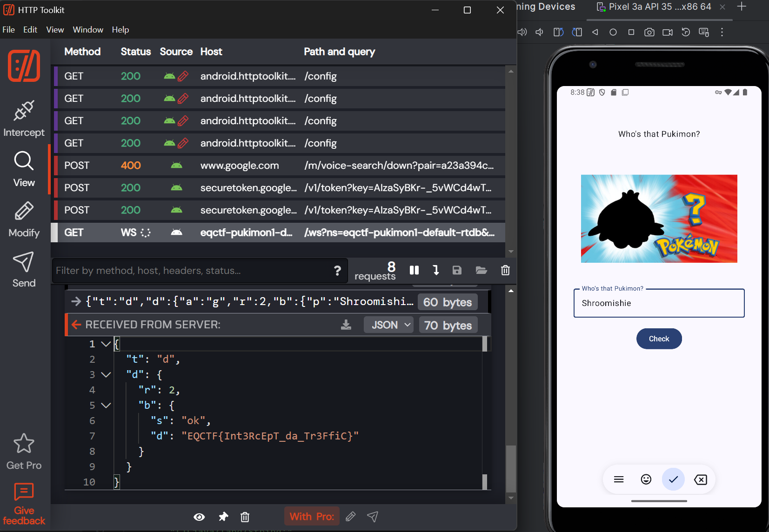
Task: Take emulator screenshot with camera icon
Action: [x=649, y=32]
